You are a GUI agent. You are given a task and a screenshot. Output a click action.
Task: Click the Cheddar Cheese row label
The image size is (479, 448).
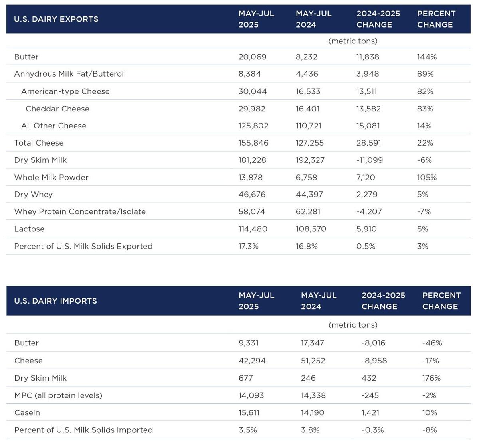pos(57,109)
